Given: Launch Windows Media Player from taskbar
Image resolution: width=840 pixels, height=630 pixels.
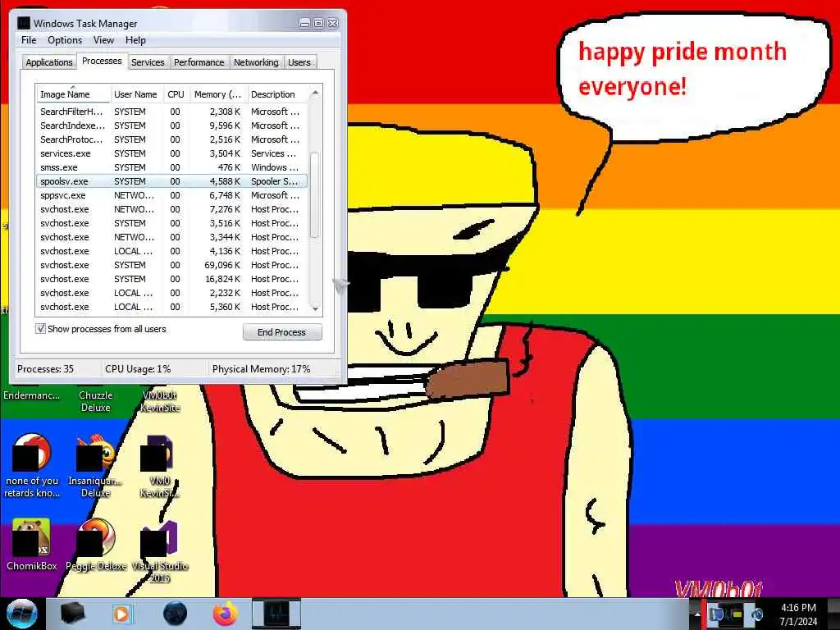Looking at the screenshot, I should pos(121,614).
